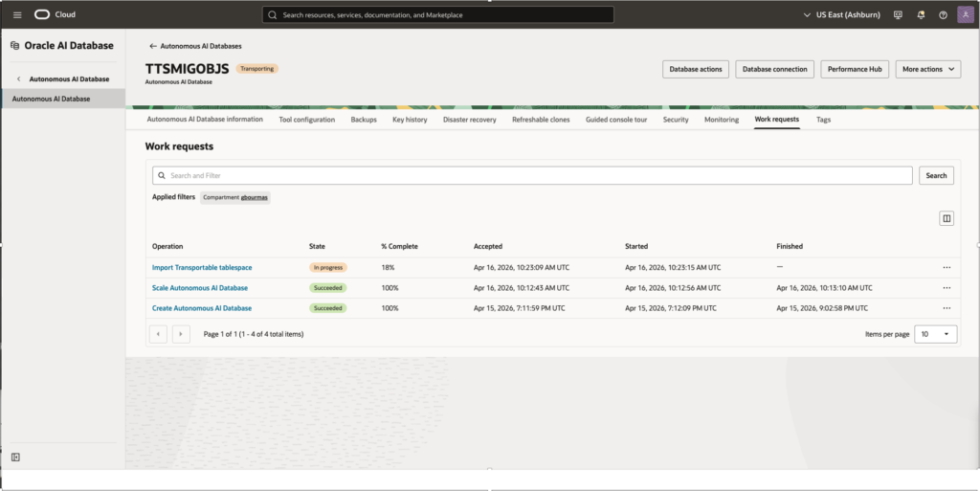This screenshot has height=491, width=980.
Task: Click the Transporting status badge
Action: point(256,69)
